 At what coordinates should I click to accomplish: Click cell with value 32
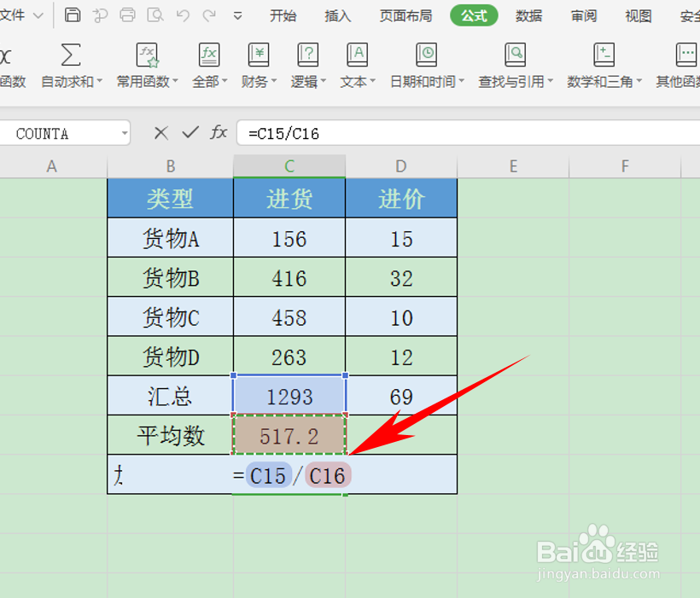click(401, 277)
